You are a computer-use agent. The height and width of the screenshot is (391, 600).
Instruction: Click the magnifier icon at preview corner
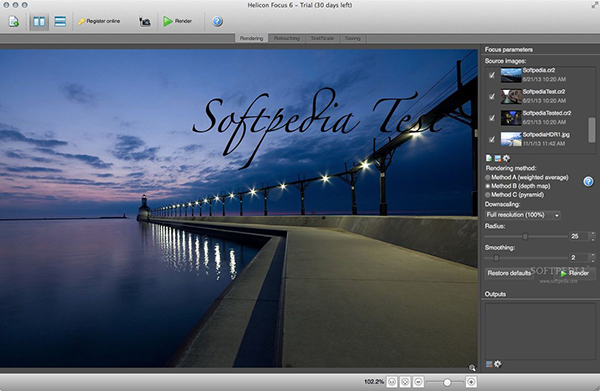472,368
